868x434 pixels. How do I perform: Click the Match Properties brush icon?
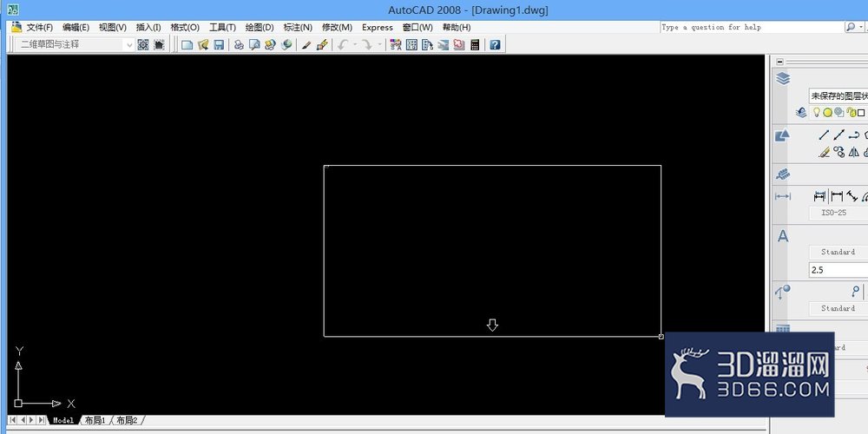click(x=306, y=45)
